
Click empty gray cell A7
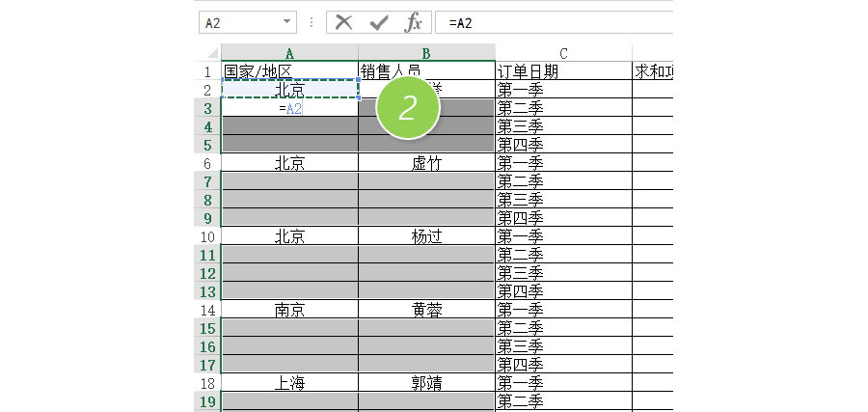point(289,181)
